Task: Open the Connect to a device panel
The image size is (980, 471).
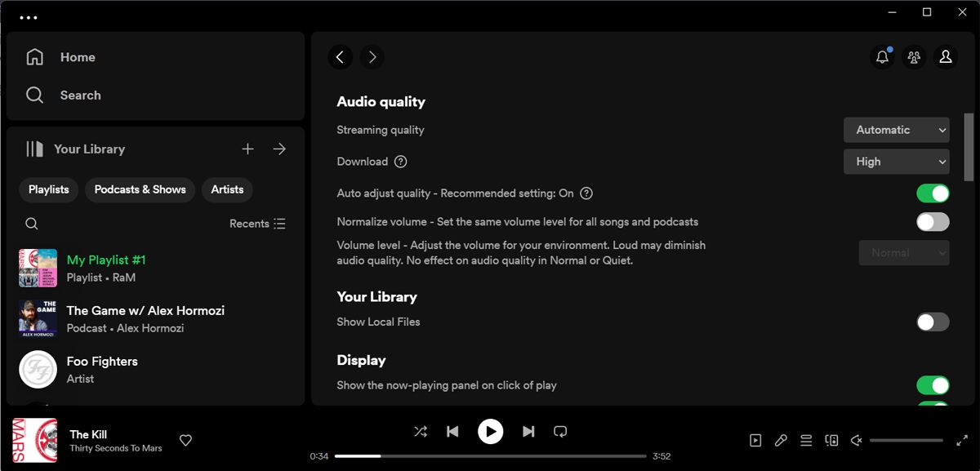Action: (x=831, y=440)
